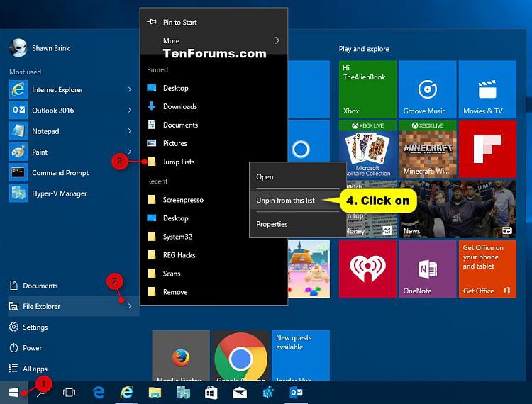The height and width of the screenshot is (404, 532).
Task: Open New quests available tile
Action: coord(301,356)
